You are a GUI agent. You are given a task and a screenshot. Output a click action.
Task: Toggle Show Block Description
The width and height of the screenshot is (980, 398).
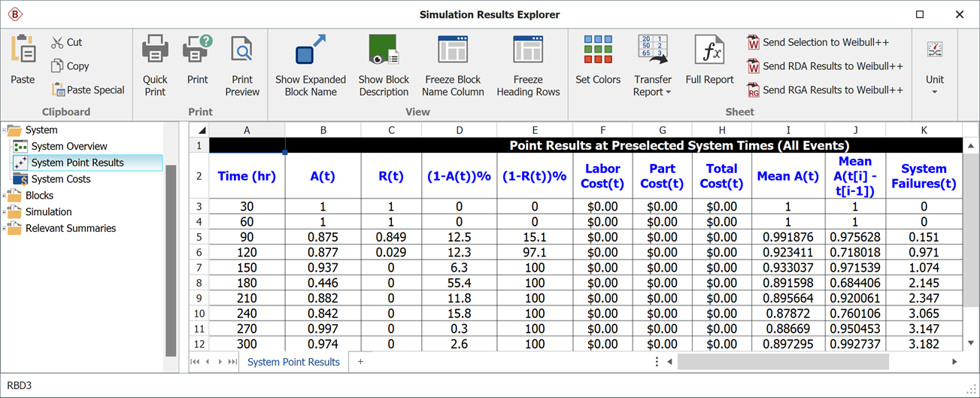tap(384, 50)
